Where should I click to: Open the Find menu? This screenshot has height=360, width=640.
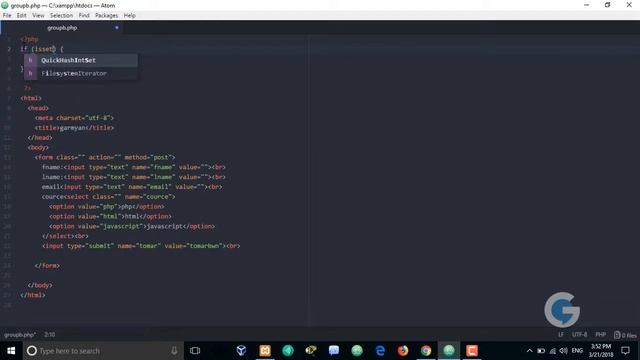(84, 16)
